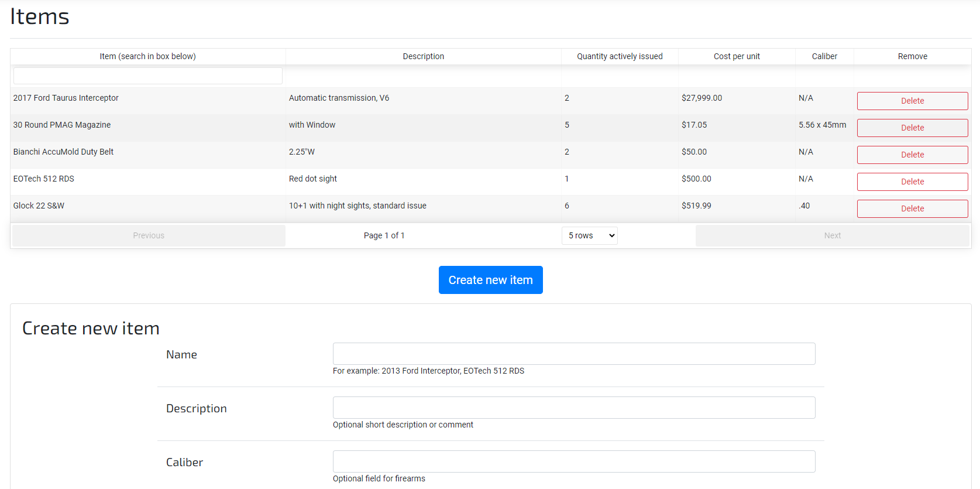Image resolution: width=980 pixels, height=489 pixels.
Task: Sort by Quantity actively issued header
Action: coord(620,56)
